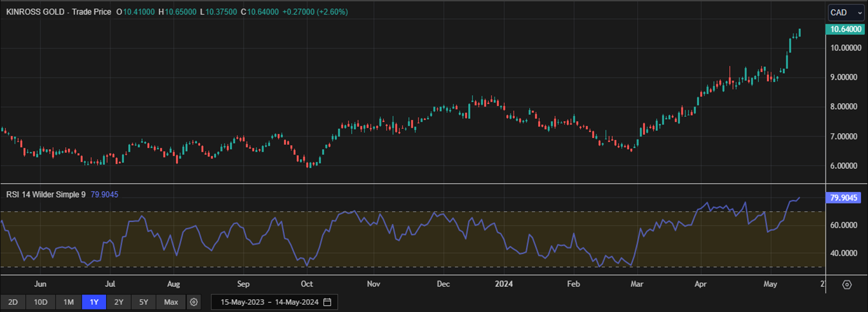Screen dimensions: 868x312
Task: Select the 10D range tab
Action: [41, 302]
